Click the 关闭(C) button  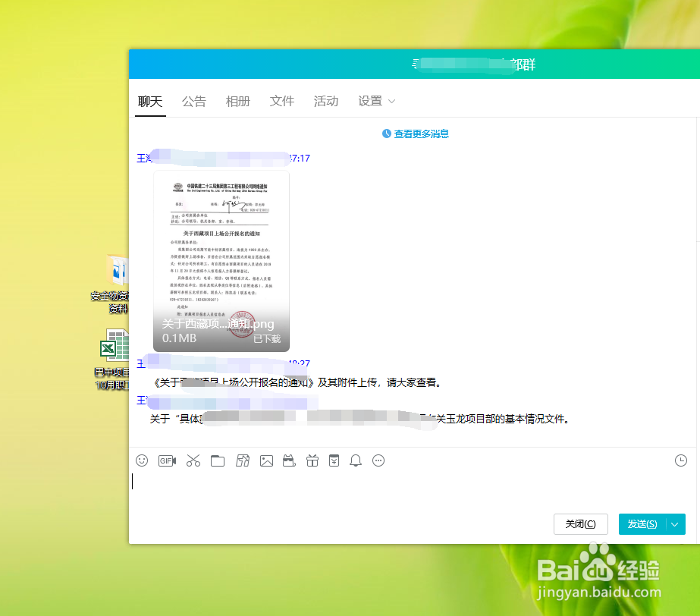[580, 524]
